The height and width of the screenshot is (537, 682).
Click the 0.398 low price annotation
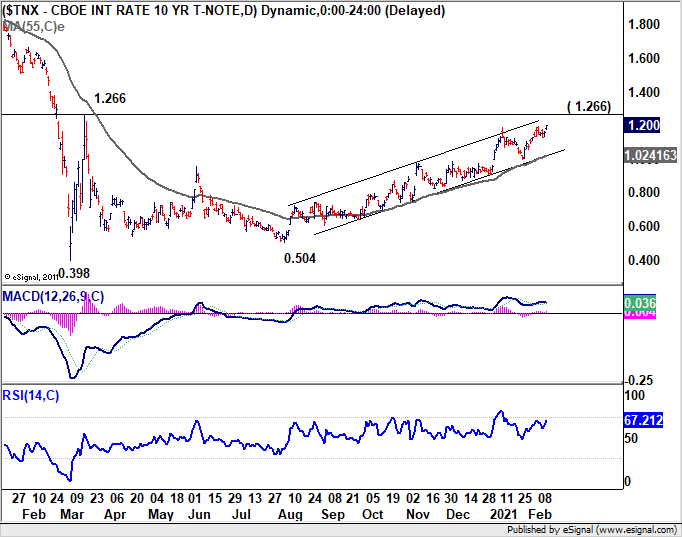coord(74,273)
